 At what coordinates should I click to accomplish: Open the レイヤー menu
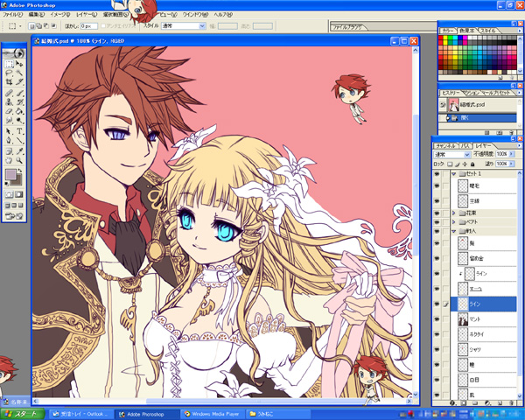(x=87, y=15)
